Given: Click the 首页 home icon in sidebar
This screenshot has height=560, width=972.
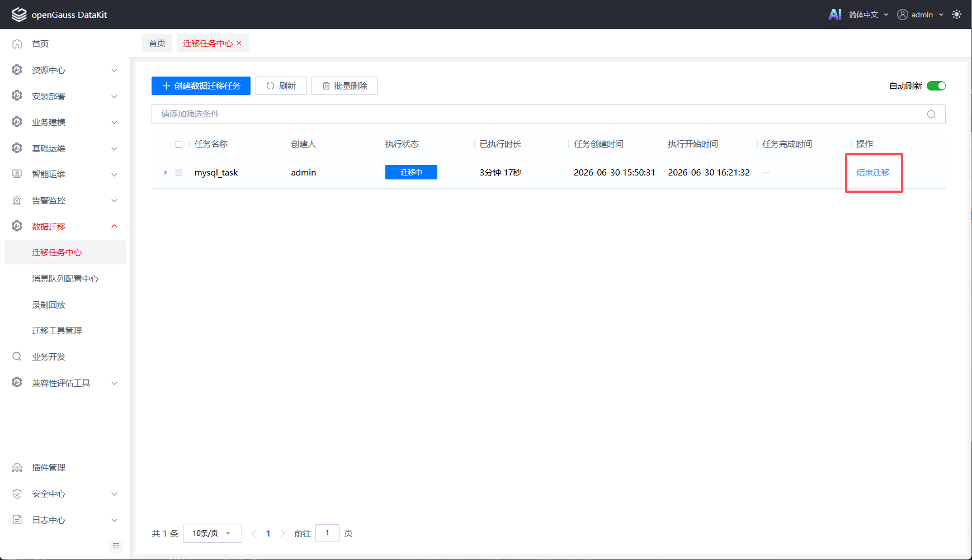Looking at the screenshot, I should (x=17, y=44).
